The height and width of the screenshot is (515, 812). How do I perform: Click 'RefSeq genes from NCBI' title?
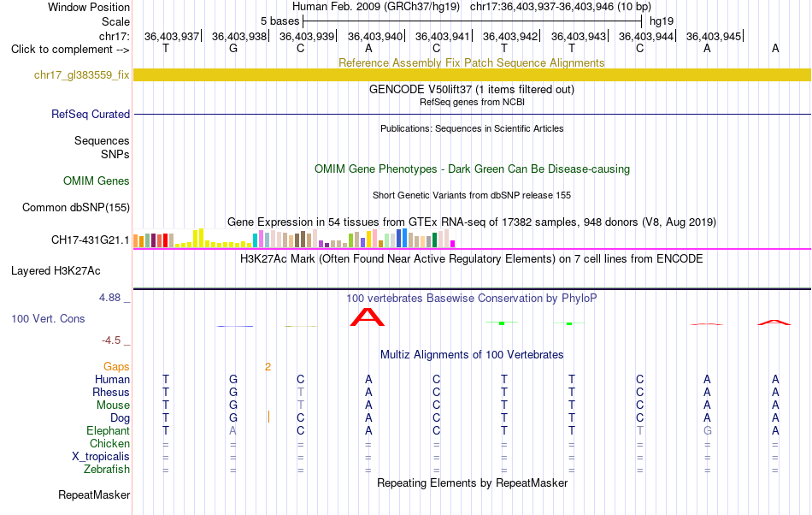coord(472,102)
